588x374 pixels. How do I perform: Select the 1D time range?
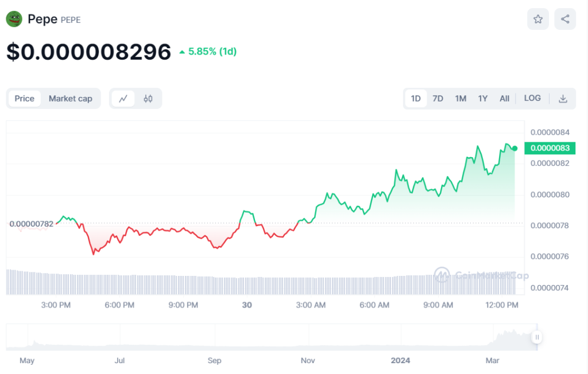point(416,99)
